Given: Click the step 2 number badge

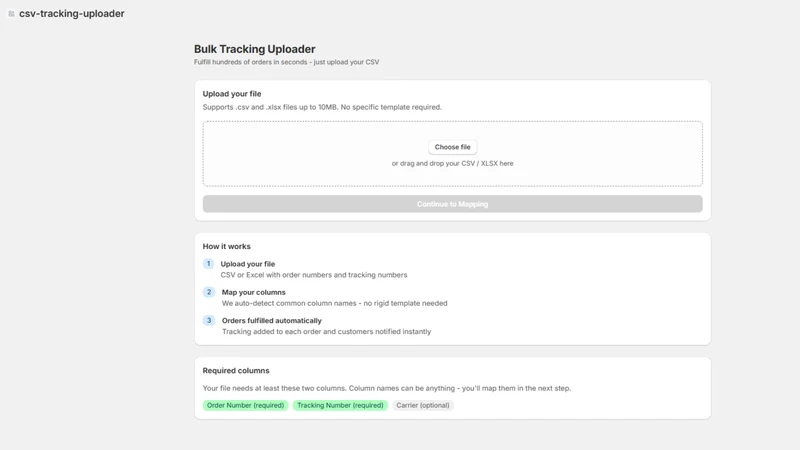Looking at the screenshot, I should (x=209, y=292).
